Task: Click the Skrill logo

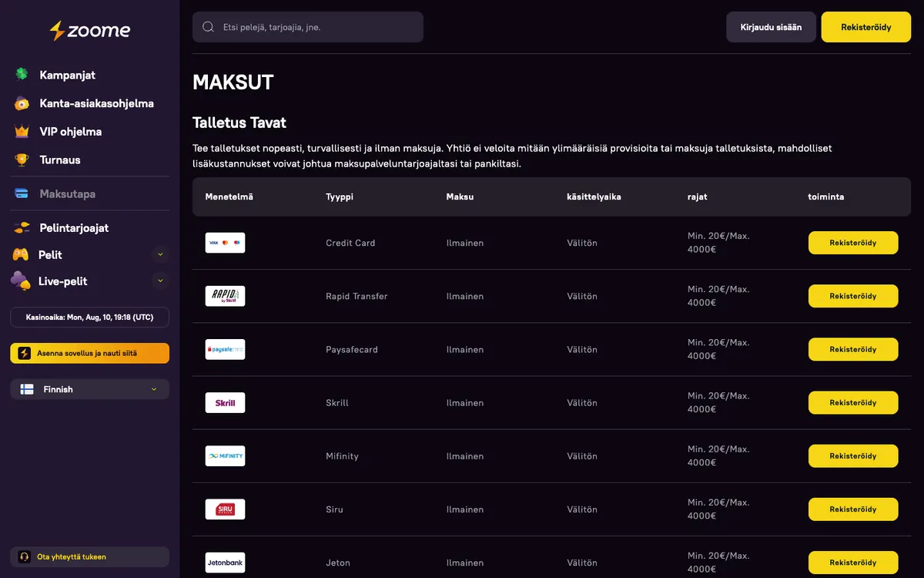Action: [225, 402]
